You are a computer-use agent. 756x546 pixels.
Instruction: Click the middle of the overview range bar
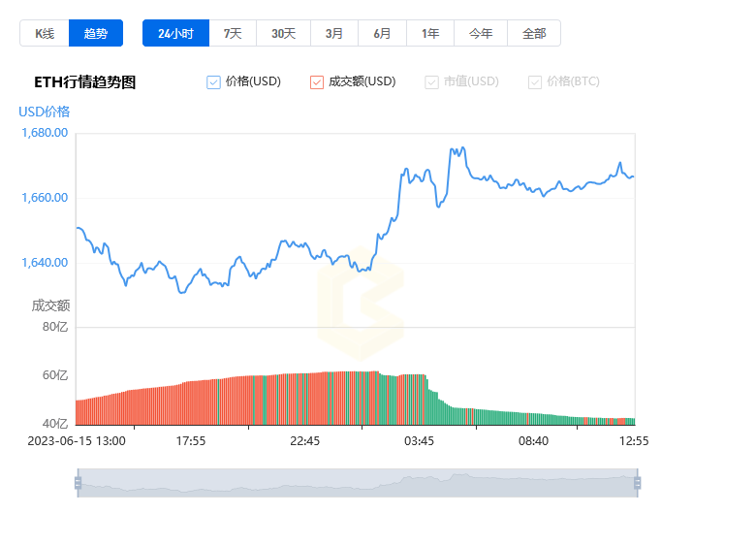tap(358, 483)
